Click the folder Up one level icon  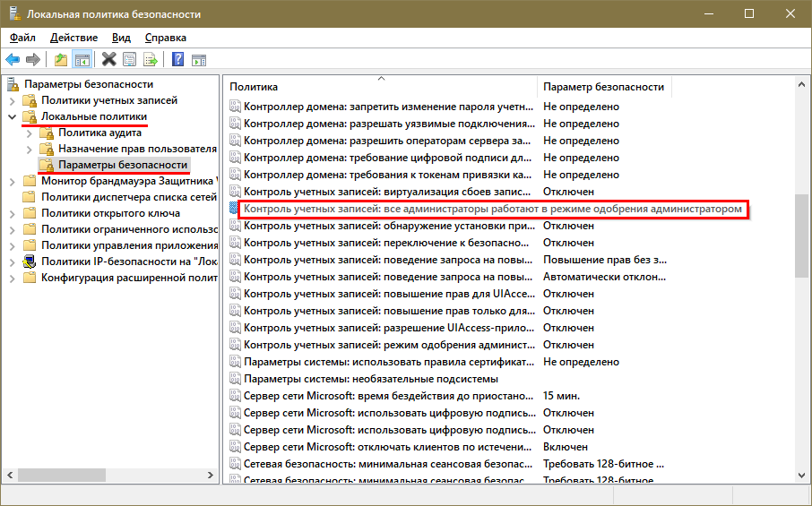point(60,60)
